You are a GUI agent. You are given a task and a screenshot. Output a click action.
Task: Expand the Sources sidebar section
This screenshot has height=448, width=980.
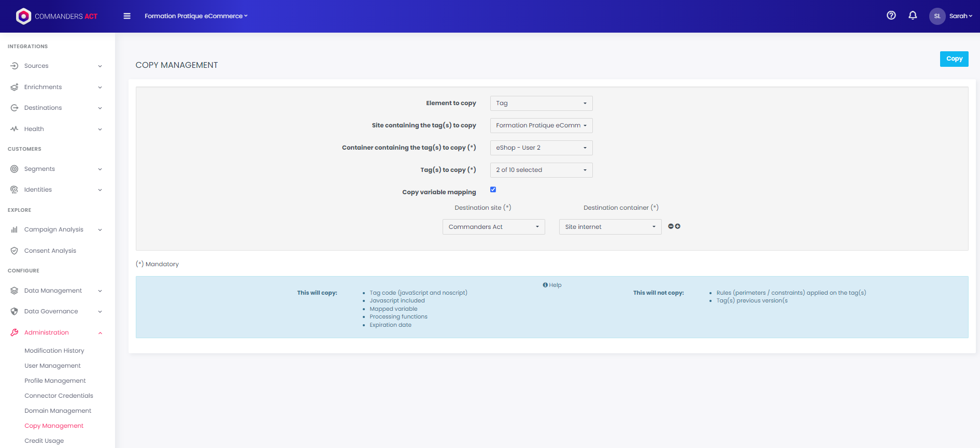tap(56, 66)
